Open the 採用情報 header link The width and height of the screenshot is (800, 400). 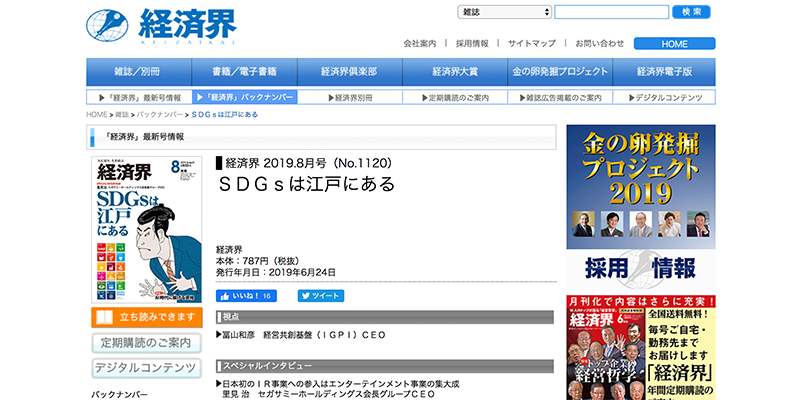[x=472, y=43]
